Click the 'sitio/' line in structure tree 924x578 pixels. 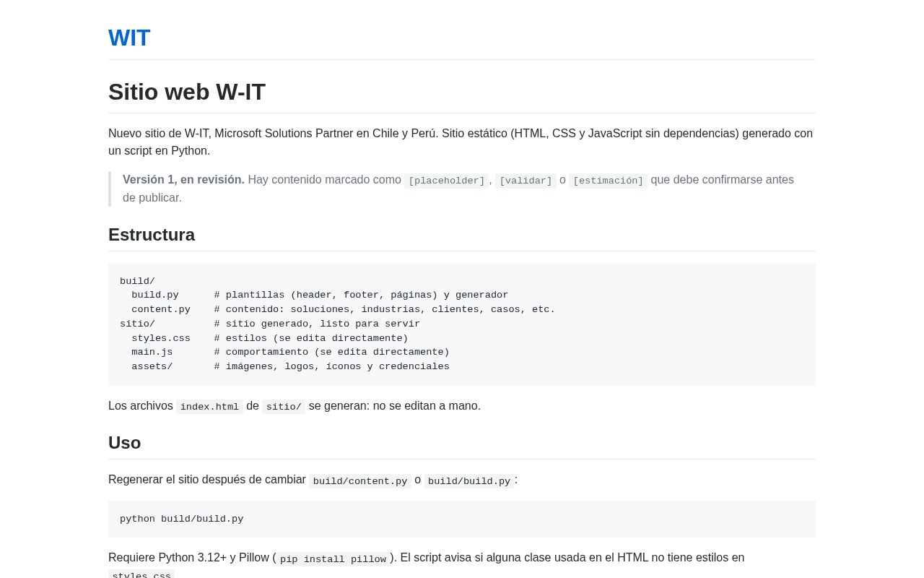coord(137,324)
